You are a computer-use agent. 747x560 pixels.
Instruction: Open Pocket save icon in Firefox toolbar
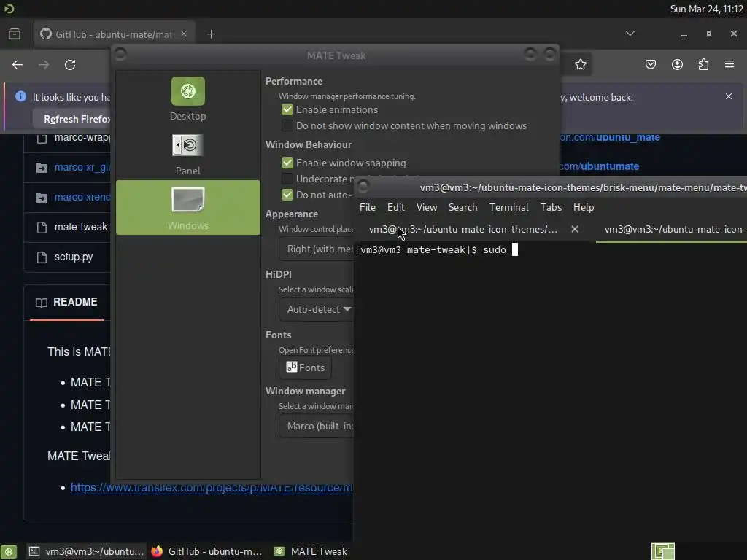(x=650, y=64)
